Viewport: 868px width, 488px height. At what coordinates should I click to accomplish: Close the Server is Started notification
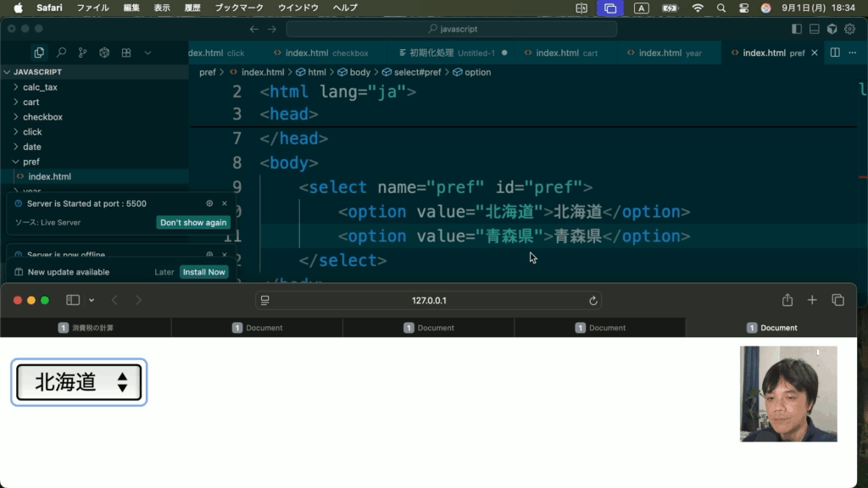point(225,203)
